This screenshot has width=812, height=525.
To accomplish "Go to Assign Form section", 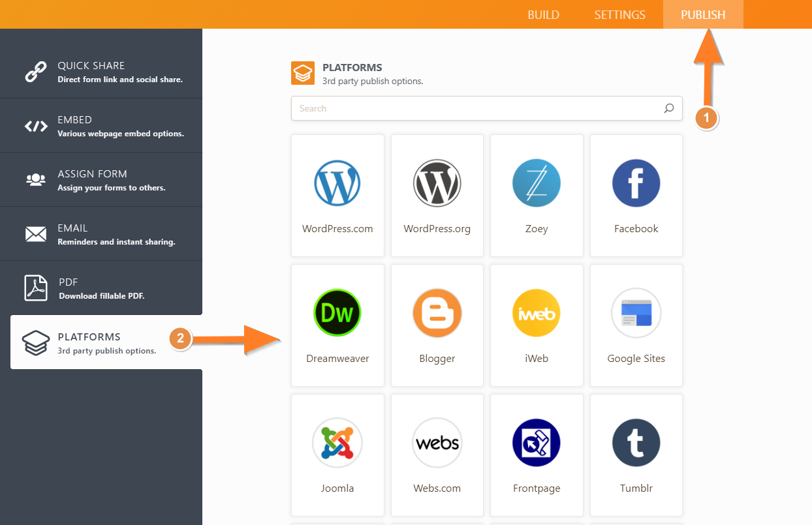I will pyautogui.click(x=101, y=179).
